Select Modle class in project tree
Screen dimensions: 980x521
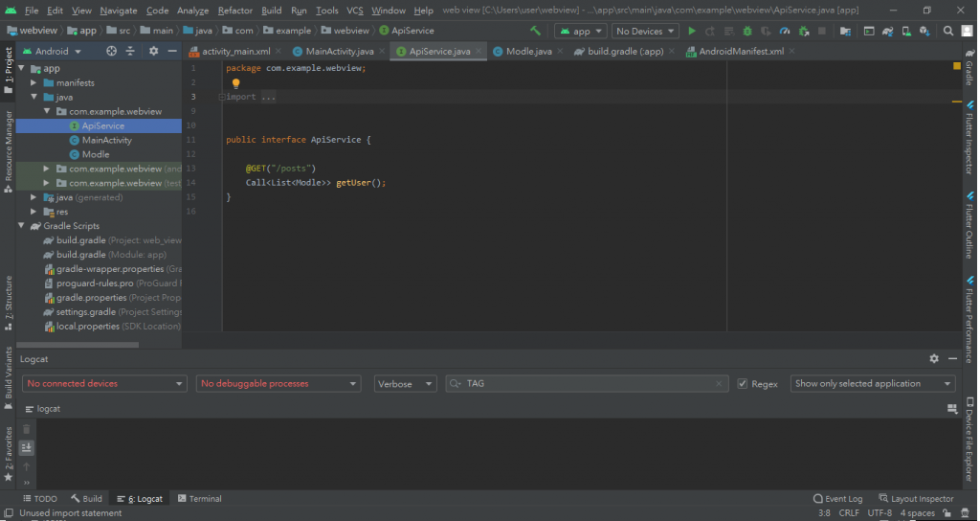[x=95, y=154]
